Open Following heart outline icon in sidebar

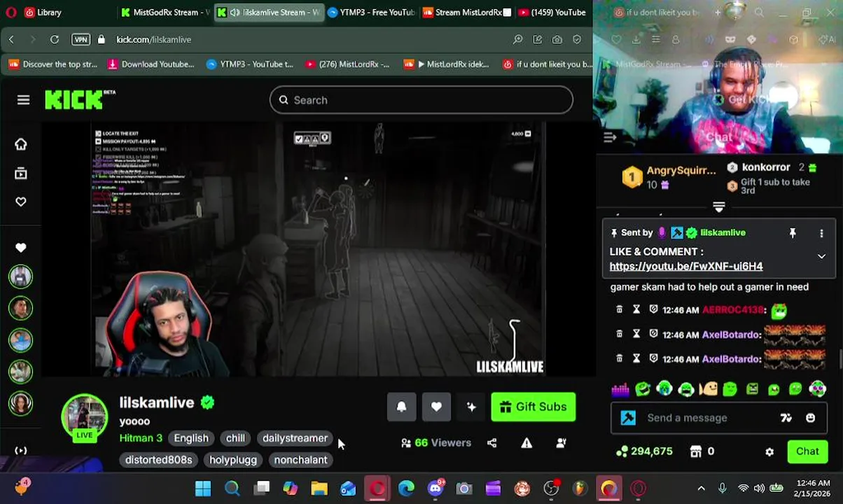click(21, 202)
